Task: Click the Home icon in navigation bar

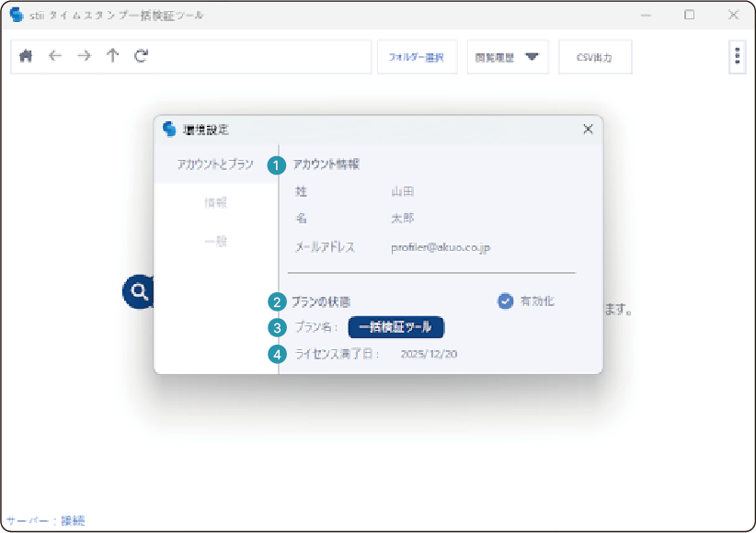Action: pyautogui.click(x=26, y=56)
